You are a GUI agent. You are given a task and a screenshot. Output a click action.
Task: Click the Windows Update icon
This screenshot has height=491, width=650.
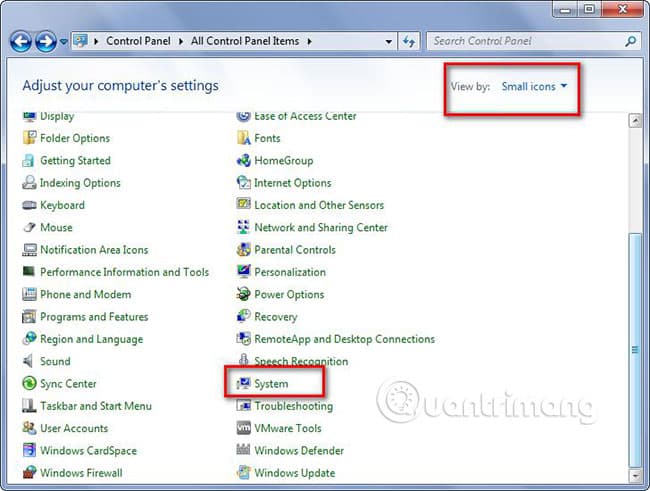243,472
